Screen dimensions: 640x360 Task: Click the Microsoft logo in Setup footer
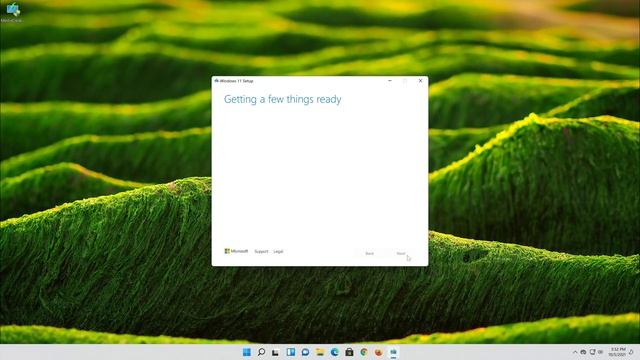click(x=236, y=251)
